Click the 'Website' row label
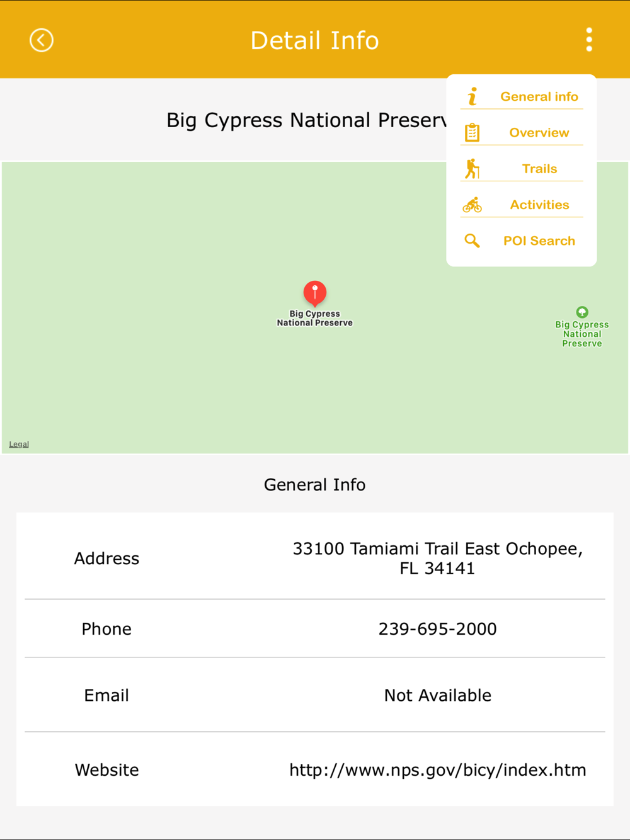 pos(106,770)
